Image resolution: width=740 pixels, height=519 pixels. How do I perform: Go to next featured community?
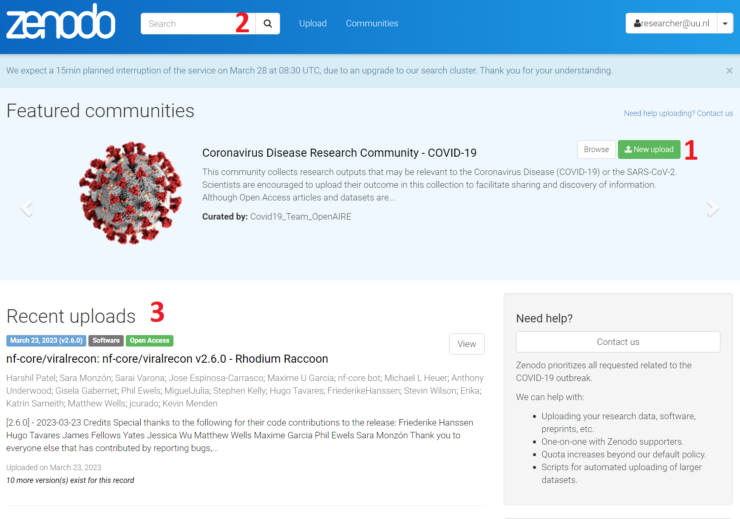coord(713,208)
